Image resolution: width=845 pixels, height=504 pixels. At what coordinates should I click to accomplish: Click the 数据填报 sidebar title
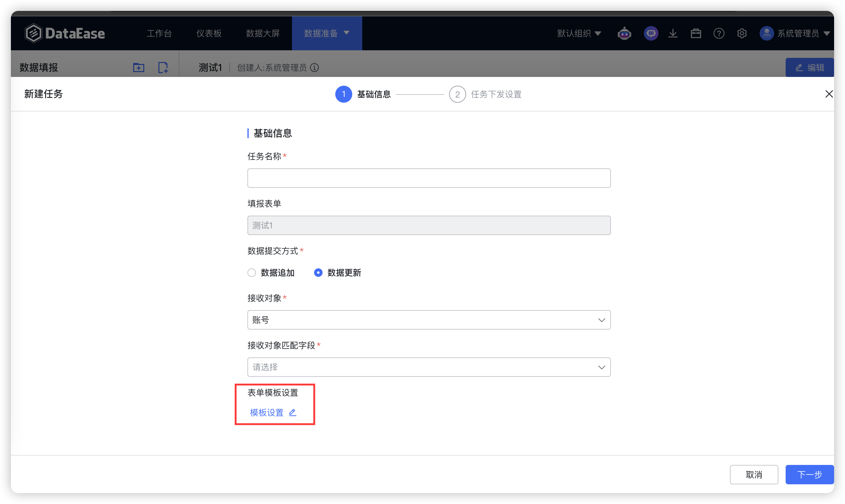pyautogui.click(x=39, y=67)
